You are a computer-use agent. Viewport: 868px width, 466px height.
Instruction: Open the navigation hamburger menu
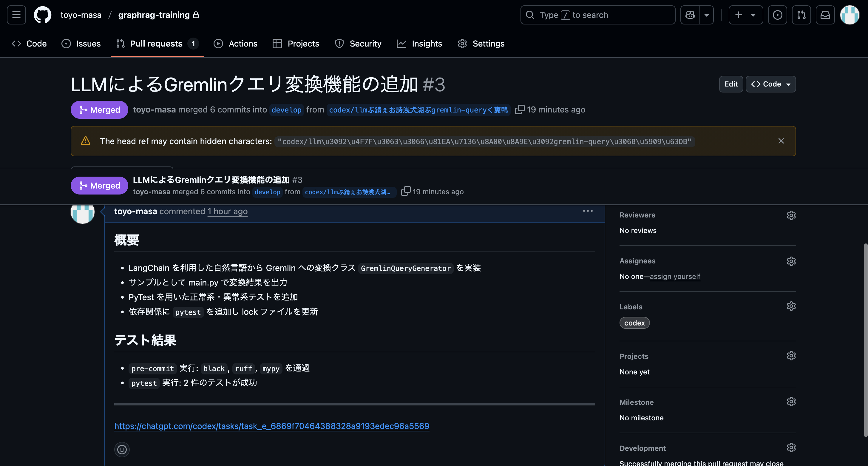pos(16,15)
